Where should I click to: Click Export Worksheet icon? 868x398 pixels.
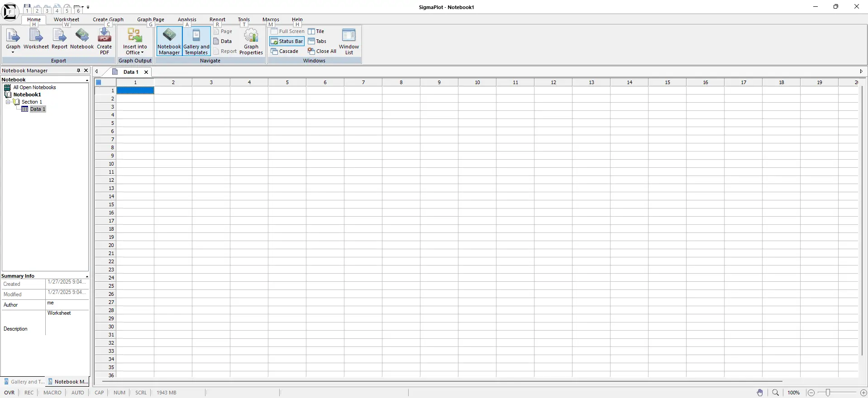(36, 40)
